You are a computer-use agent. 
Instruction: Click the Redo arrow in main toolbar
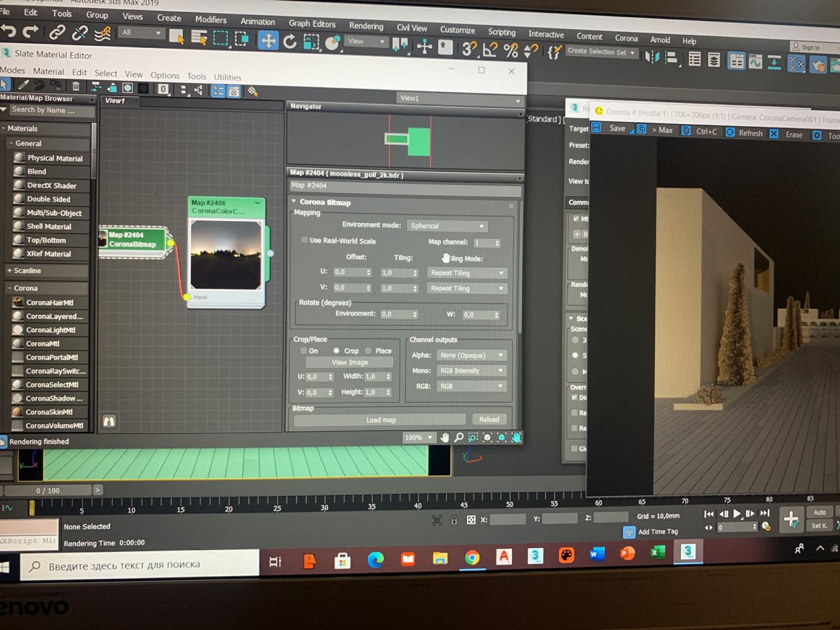[30, 31]
